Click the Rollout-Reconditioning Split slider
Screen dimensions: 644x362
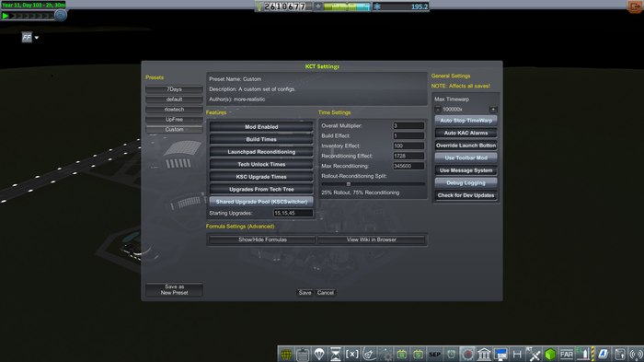373,184
